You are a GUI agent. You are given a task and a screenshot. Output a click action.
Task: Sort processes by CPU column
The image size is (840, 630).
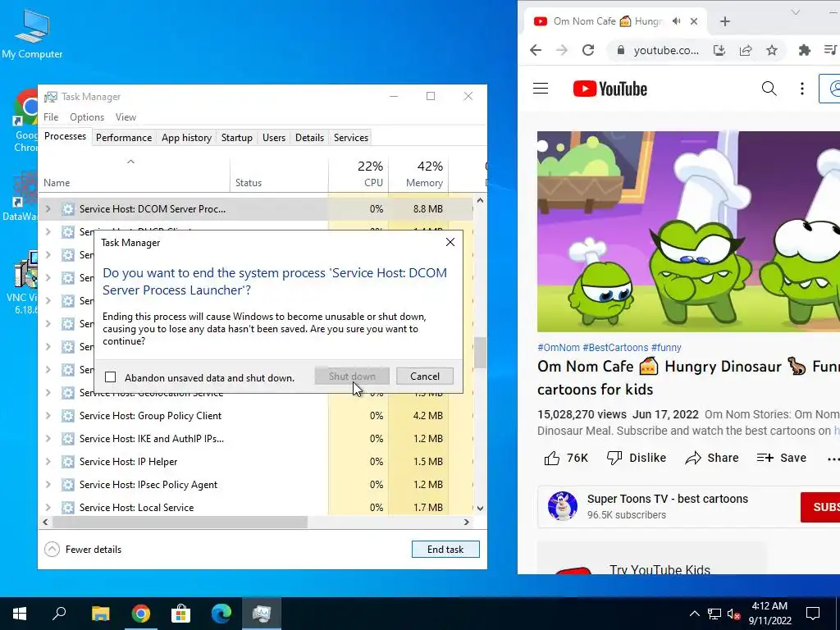click(x=358, y=174)
